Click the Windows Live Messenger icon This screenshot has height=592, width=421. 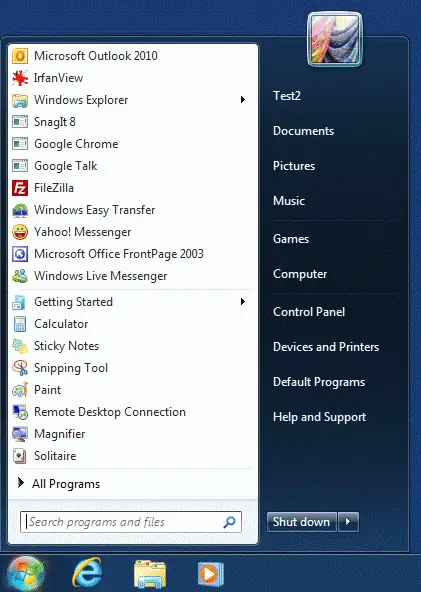tap(20, 276)
